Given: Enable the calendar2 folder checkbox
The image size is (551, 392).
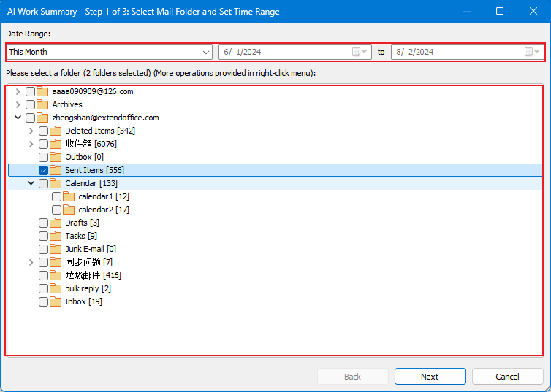Looking at the screenshot, I should (57, 210).
